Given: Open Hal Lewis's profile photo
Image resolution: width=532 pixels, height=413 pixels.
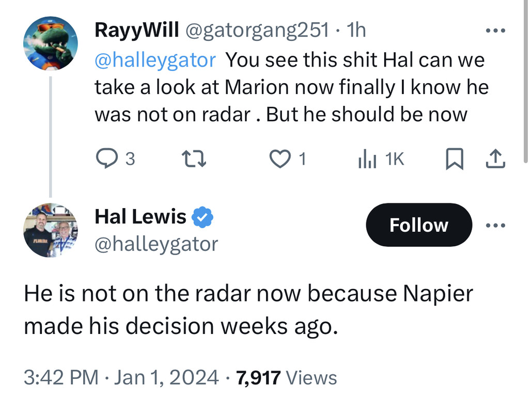Looking at the screenshot, I should pyautogui.click(x=51, y=231).
